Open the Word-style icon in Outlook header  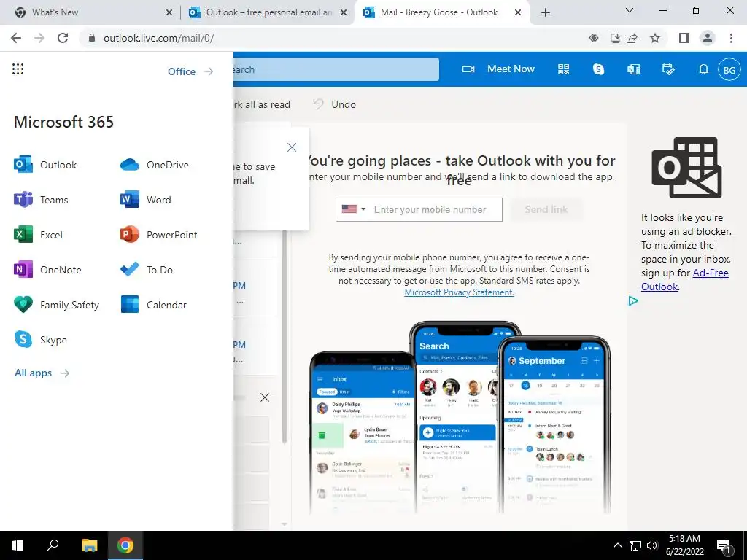(633, 69)
